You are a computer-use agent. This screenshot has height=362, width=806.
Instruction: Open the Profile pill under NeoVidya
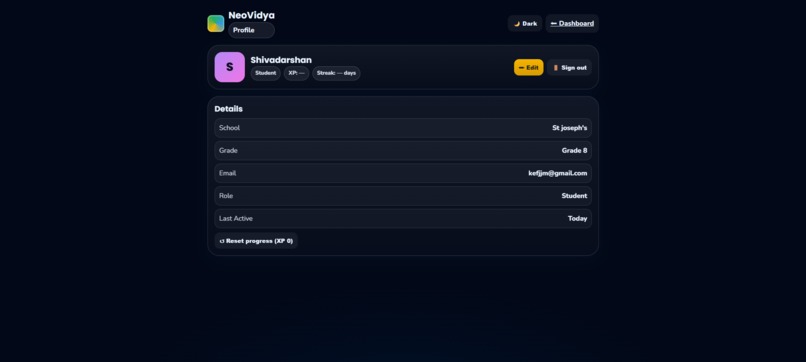(251, 30)
